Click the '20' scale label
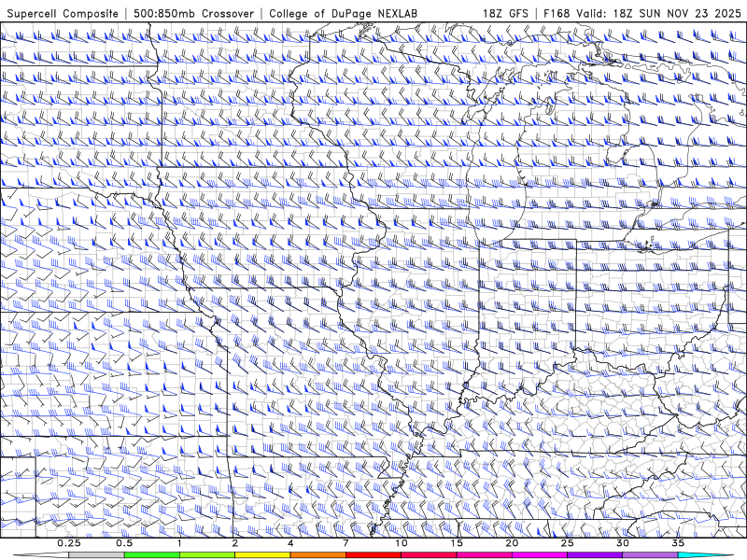747x560 pixels. click(x=512, y=543)
